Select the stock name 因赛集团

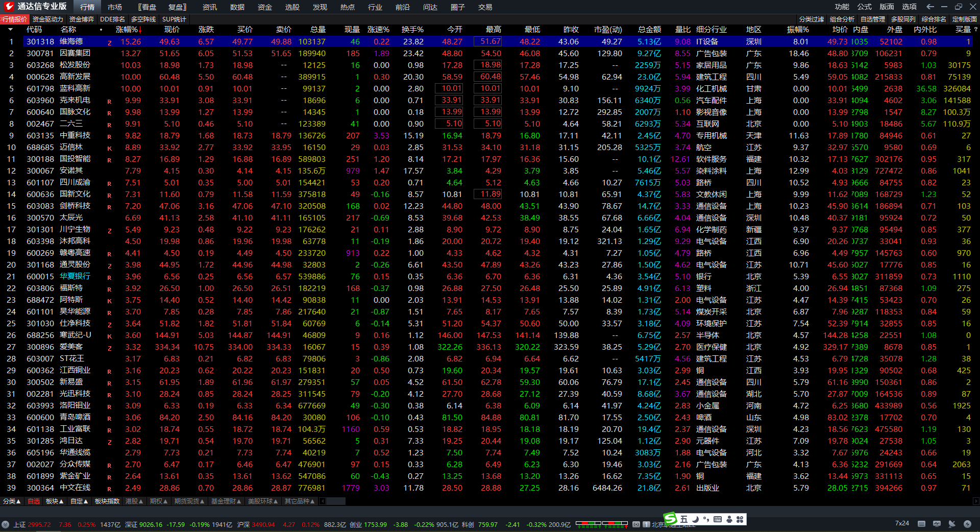click(x=75, y=53)
